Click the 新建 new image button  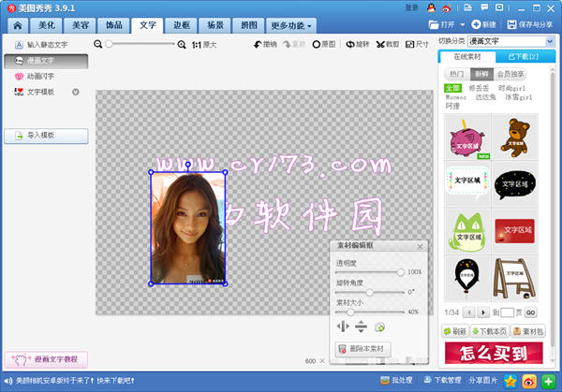(x=484, y=24)
